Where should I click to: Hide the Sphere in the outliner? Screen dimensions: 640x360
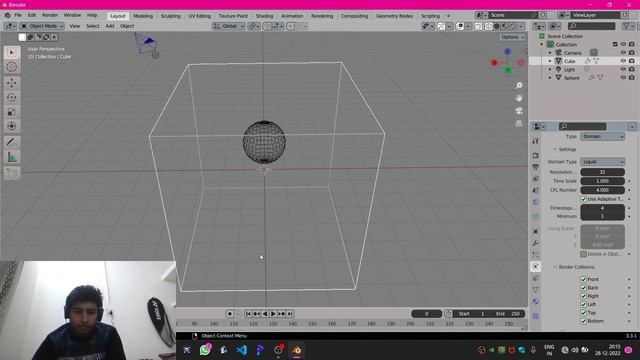623,78
